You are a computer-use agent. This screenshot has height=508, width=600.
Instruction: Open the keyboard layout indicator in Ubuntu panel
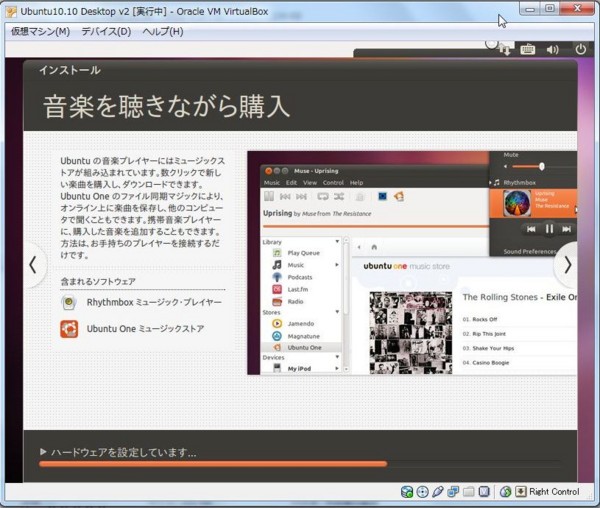click(x=528, y=49)
